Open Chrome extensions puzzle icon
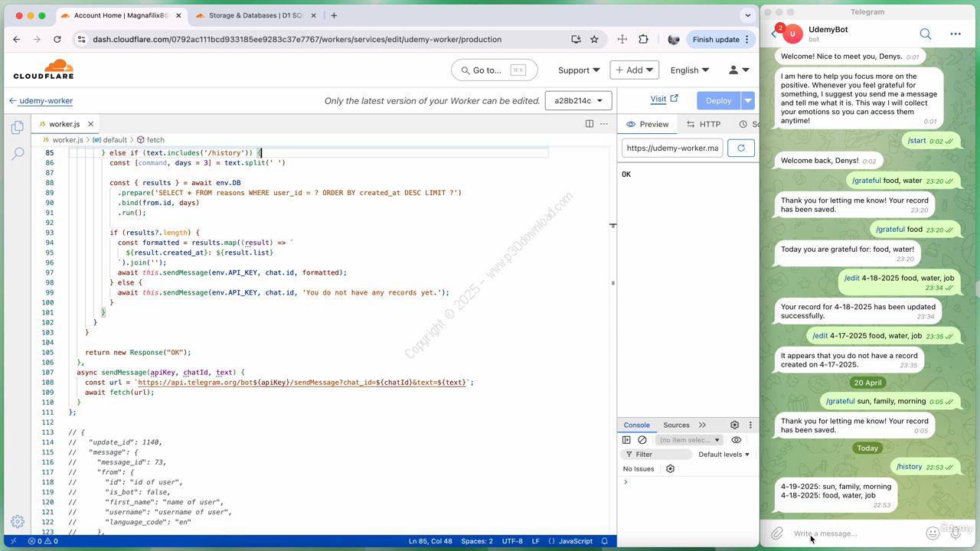Viewport: 980px width, 551px height. [x=643, y=39]
